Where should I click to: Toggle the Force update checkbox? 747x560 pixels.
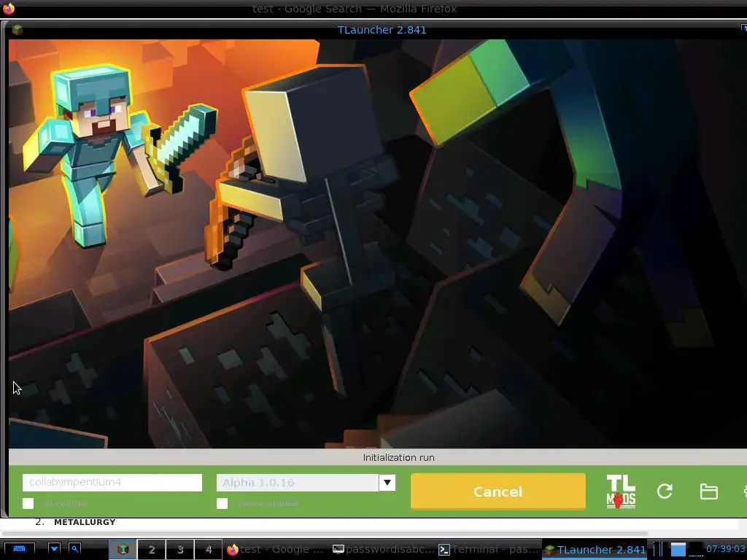pos(222,503)
